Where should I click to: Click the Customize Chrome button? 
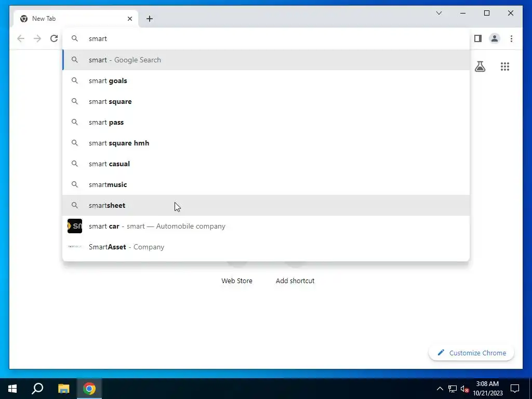click(x=471, y=353)
